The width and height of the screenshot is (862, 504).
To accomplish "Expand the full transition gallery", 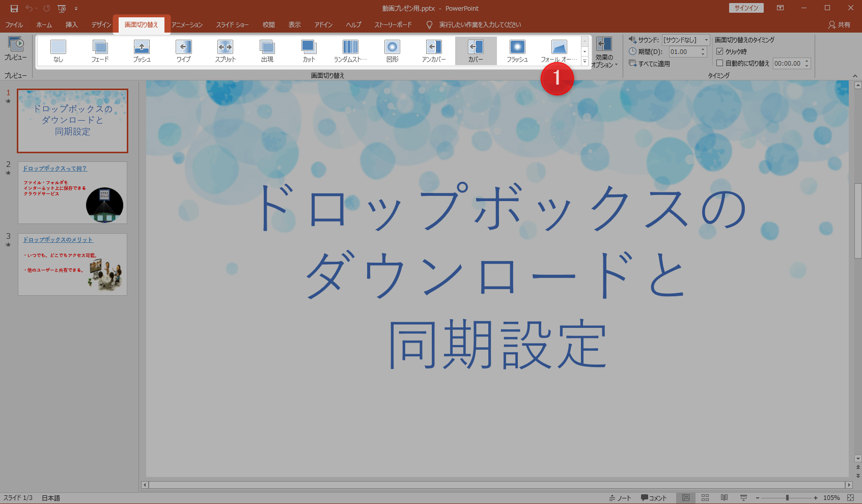I will [x=585, y=61].
